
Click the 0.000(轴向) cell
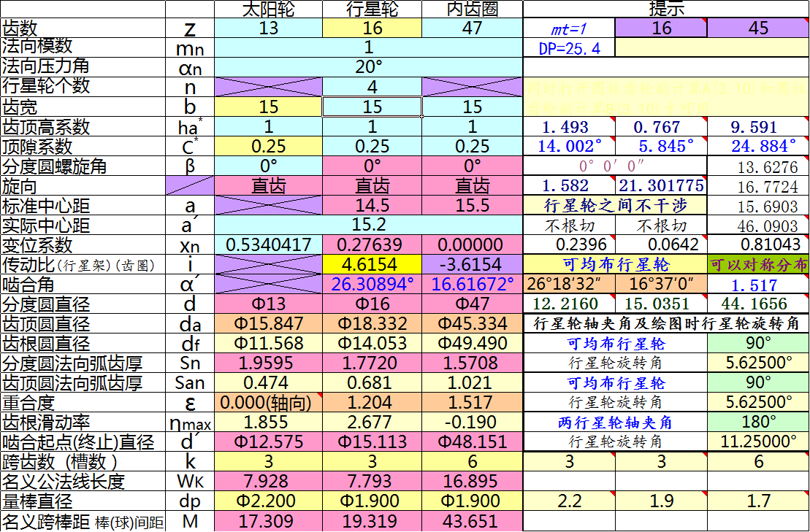click(268, 402)
